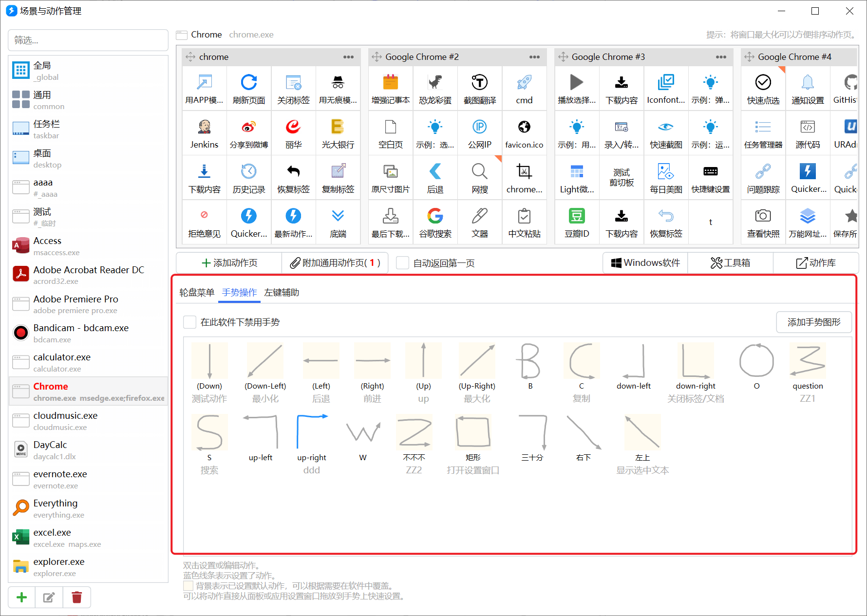The height and width of the screenshot is (616, 867).
Task: Select the (Down) gesture thumbnail
Action: [x=209, y=361]
